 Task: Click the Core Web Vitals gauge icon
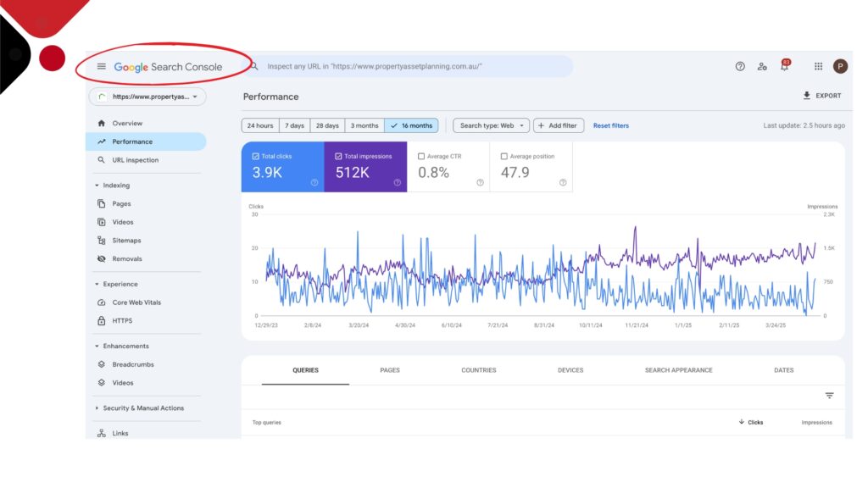(102, 302)
